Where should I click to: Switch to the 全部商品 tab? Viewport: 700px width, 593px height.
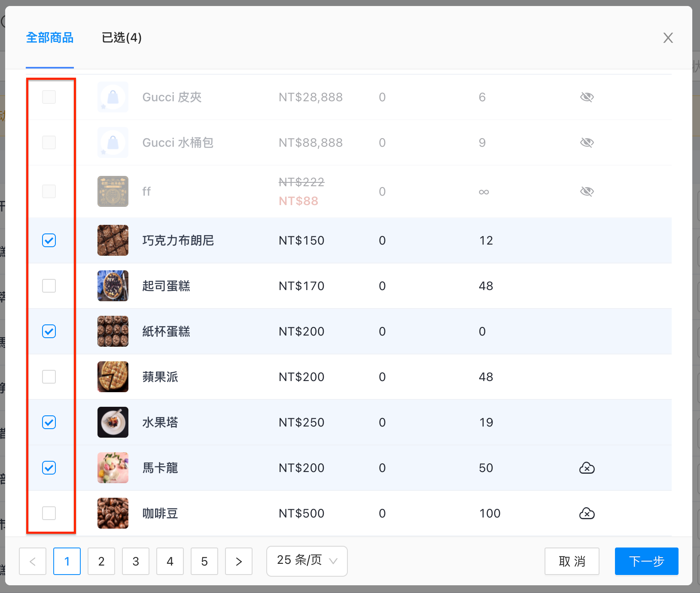(x=50, y=38)
